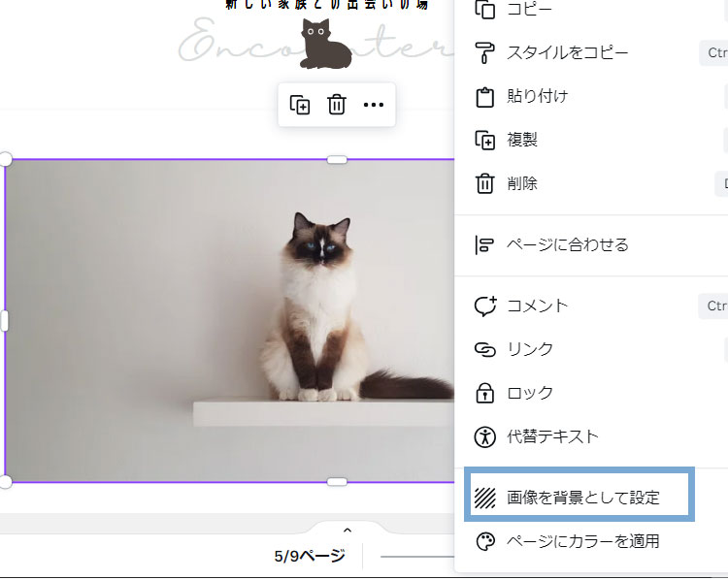Click the 5/9ページ page indicator
The width and height of the screenshot is (728, 580).
click(x=310, y=556)
